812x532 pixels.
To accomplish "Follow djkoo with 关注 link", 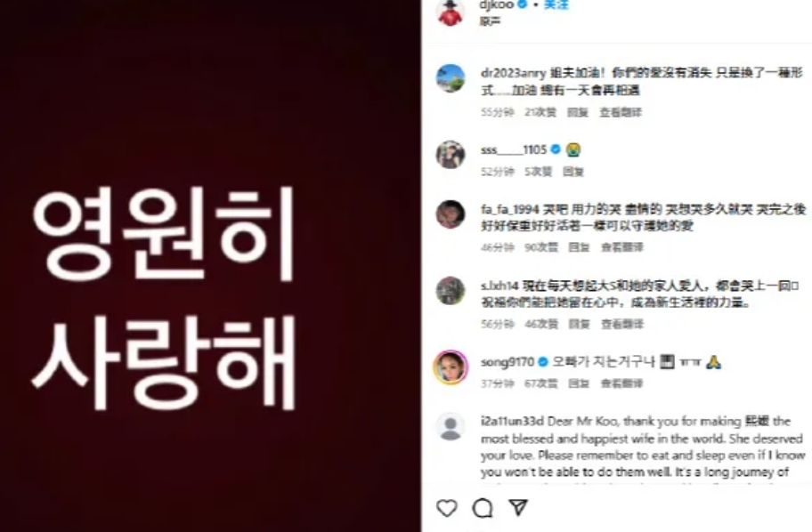I will (556, 4).
